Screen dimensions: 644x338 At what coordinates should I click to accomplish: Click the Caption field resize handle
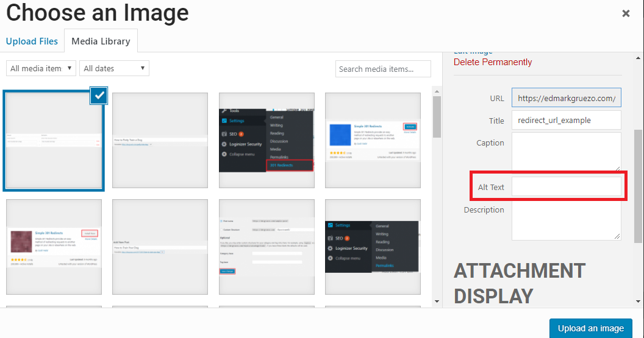point(617,167)
